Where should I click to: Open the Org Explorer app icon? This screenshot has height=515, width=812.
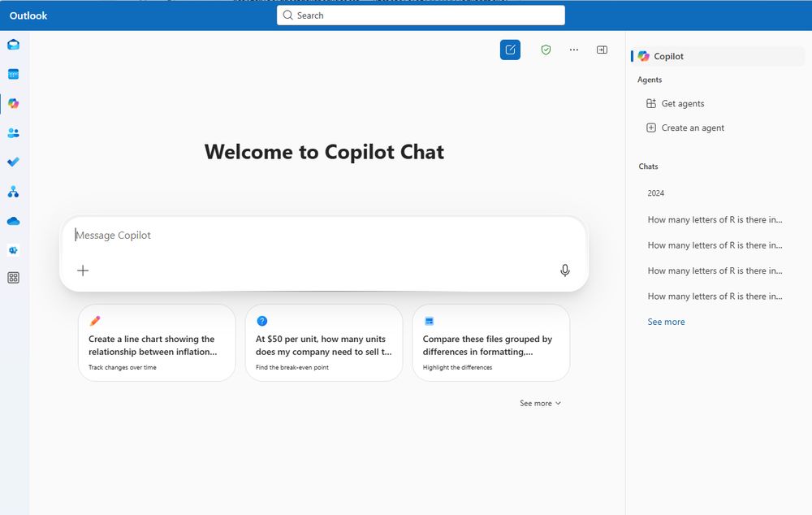pos(14,192)
